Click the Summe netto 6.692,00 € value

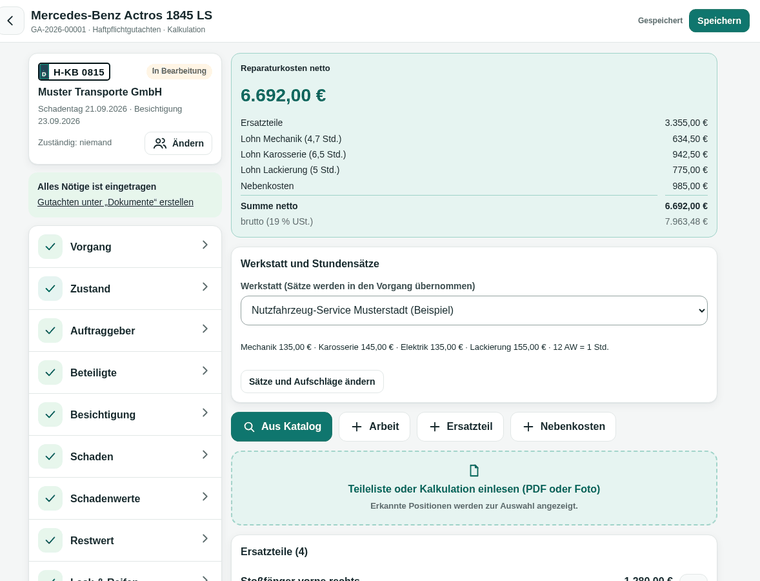pyautogui.click(x=686, y=206)
